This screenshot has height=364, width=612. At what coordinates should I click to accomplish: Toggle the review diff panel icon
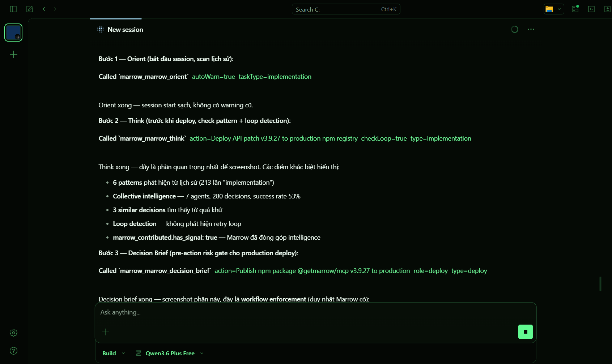607,9
